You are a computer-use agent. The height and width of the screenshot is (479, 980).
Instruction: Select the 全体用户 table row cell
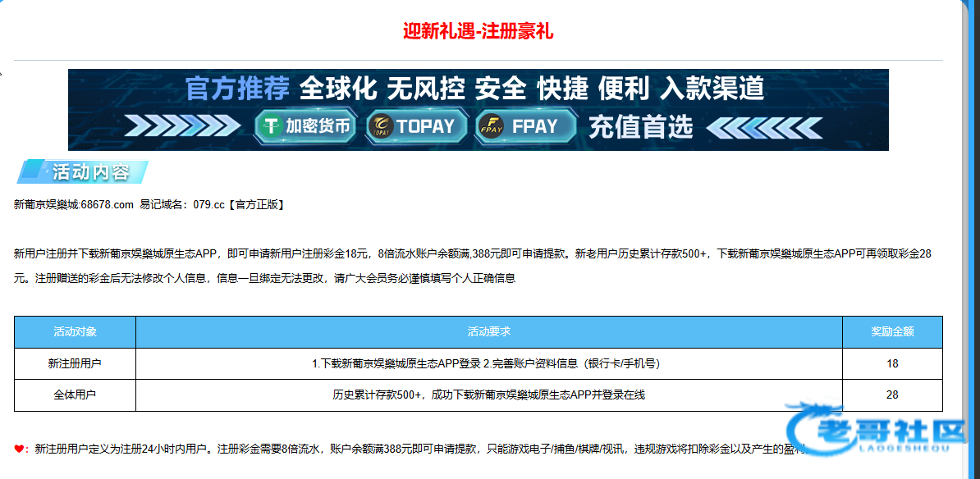click(x=75, y=395)
